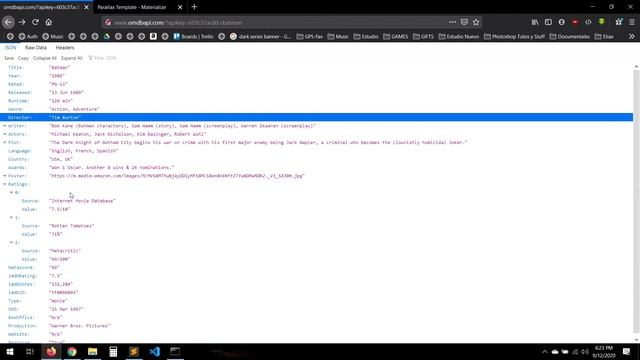This screenshot has height=360, width=640.
Task: Select the Title "Batman" row
Action: [x=316, y=67]
